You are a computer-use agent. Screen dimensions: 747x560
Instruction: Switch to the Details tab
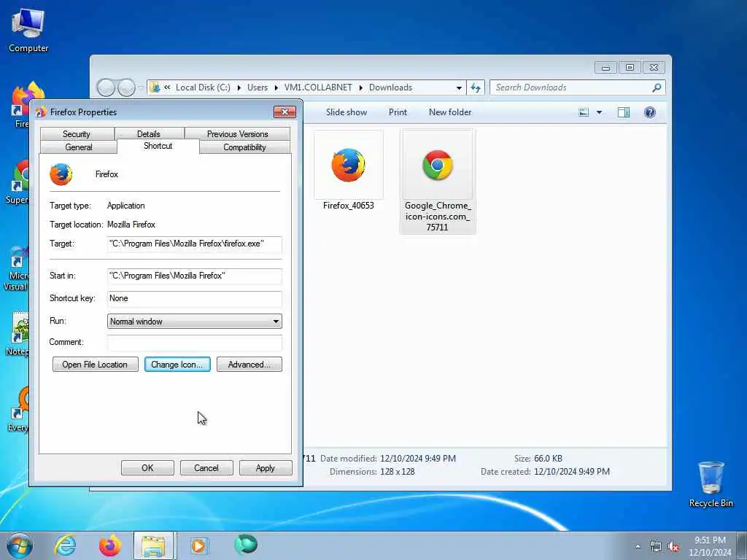[x=149, y=134]
